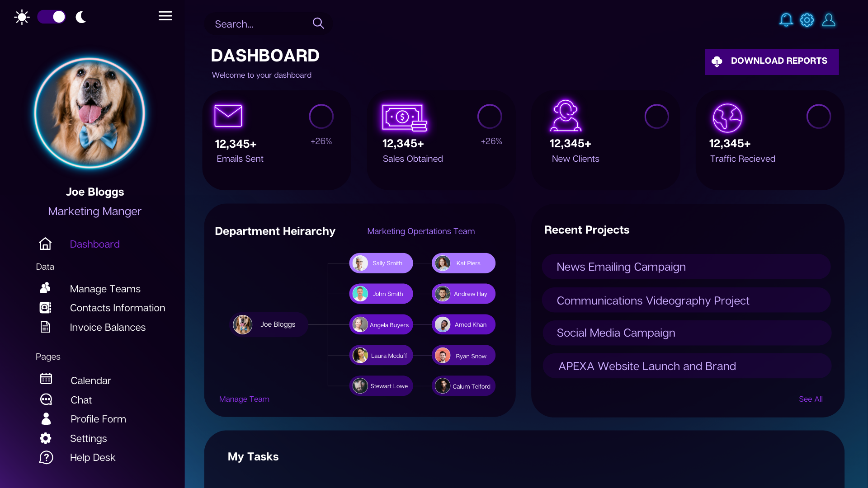Screen dimensions: 868x488
Task: Open the top-bar settings gear
Action: click(x=807, y=20)
